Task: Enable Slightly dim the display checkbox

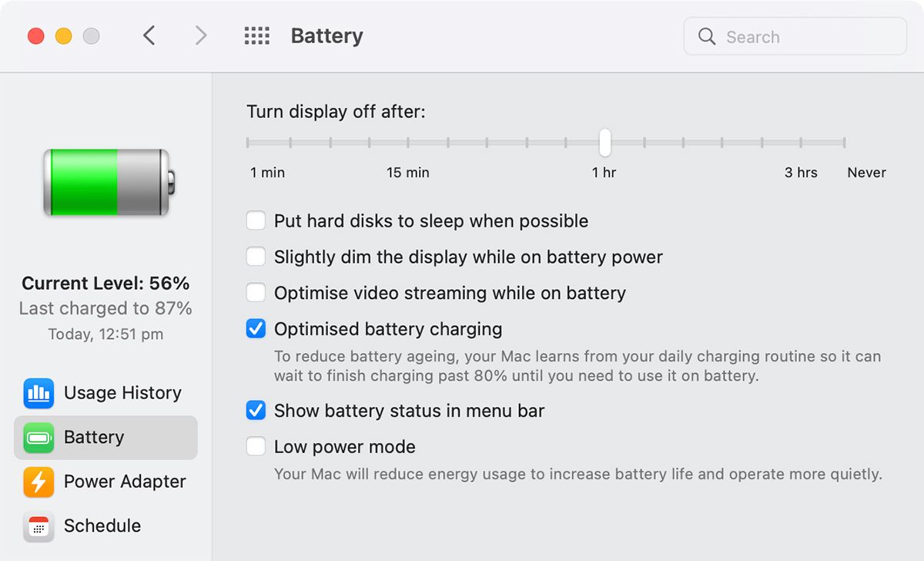Action: 256,257
